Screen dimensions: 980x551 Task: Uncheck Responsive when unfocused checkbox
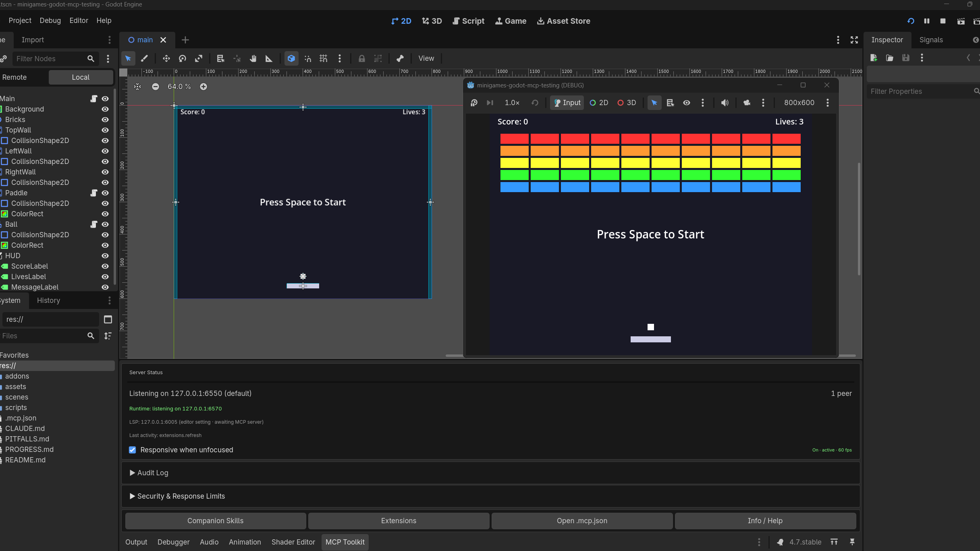(x=132, y=450)
